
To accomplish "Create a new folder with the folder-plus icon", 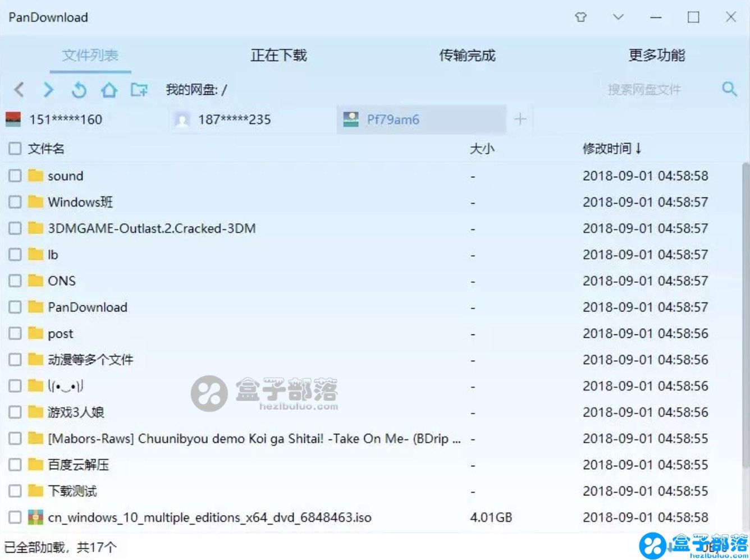I will pos(139,90).
